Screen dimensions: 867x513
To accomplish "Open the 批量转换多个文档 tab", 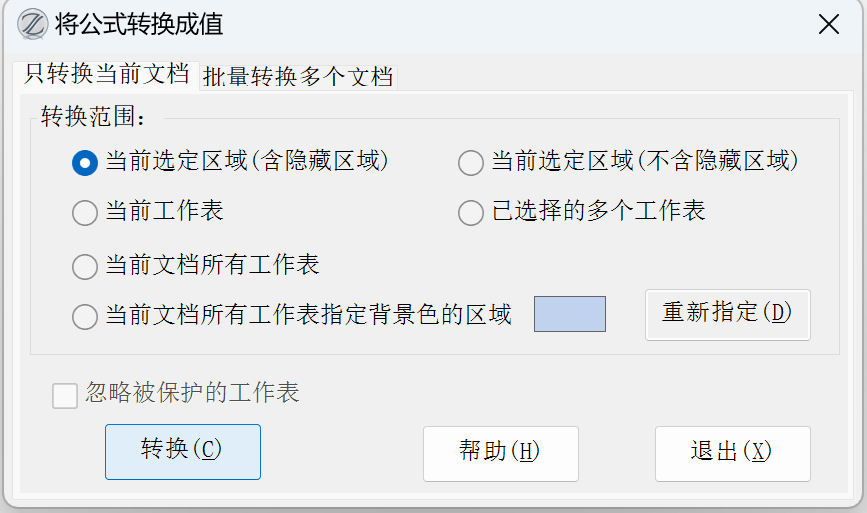I will pyautogui.click(x=298, y=76).
